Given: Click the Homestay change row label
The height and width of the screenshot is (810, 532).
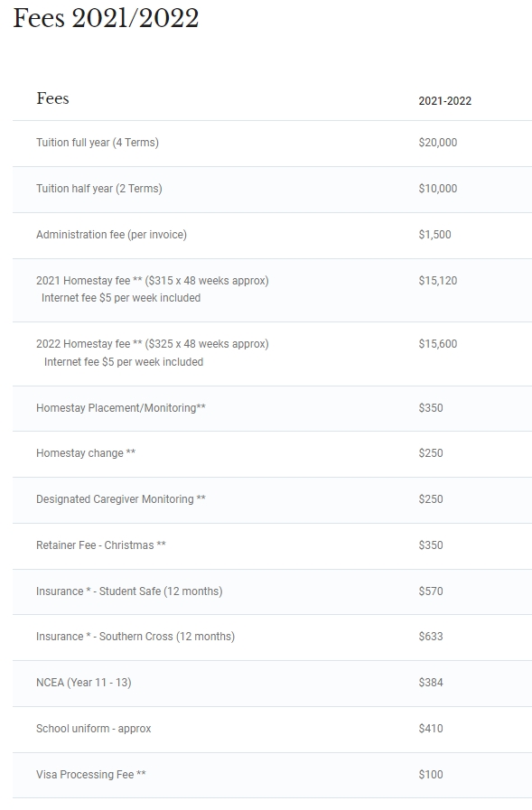Looking at the screenshot, I should coord(86,453).
